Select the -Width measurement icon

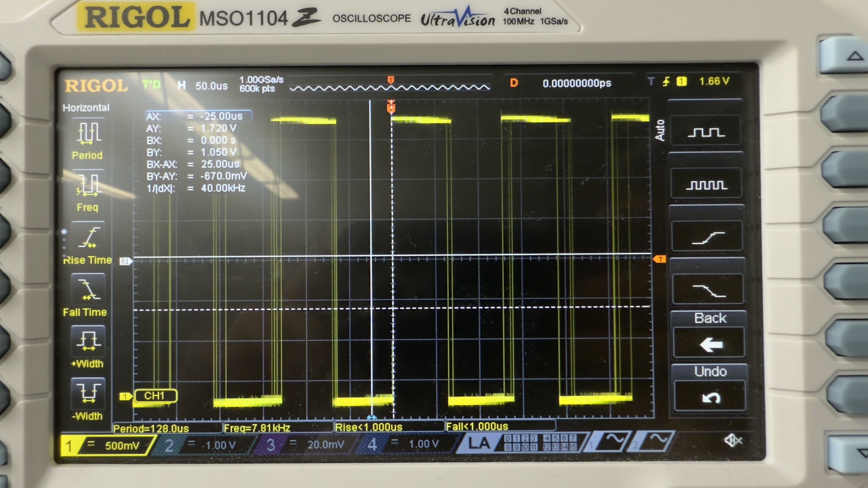[88, 393]
